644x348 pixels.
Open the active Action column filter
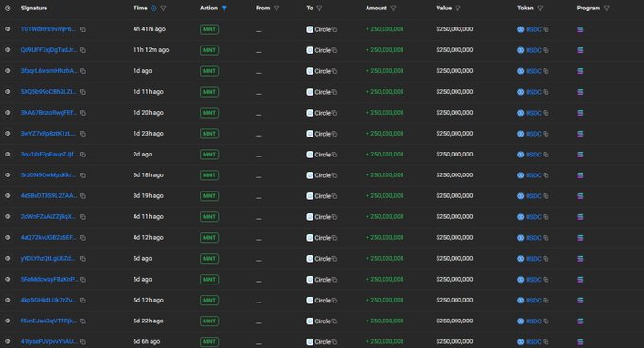(x=224, y=9)
